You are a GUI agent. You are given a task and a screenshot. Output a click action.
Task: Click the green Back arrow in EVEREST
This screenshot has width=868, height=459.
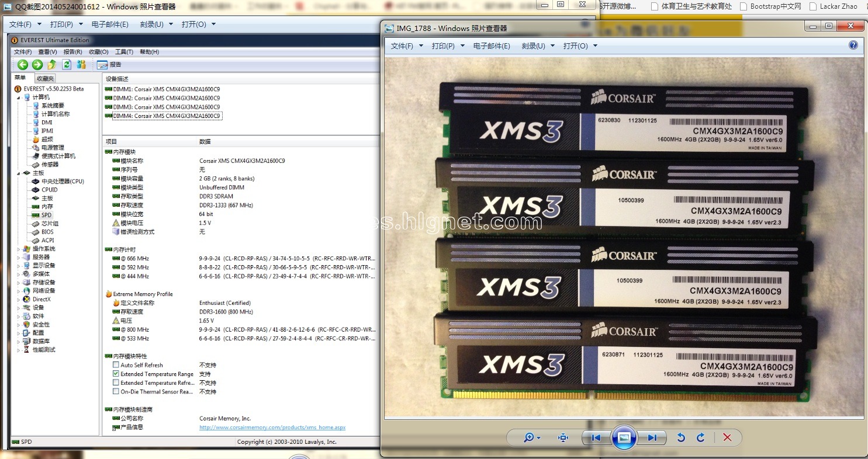[22, 65]
